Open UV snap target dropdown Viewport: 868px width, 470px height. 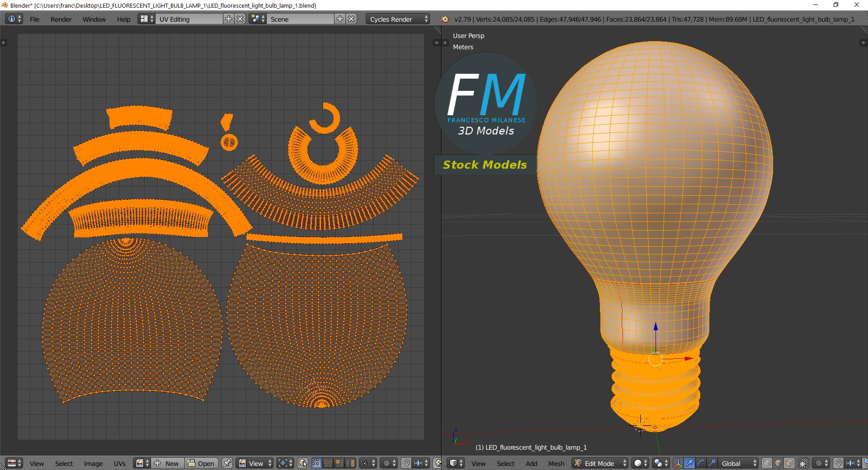coord(421,463)
